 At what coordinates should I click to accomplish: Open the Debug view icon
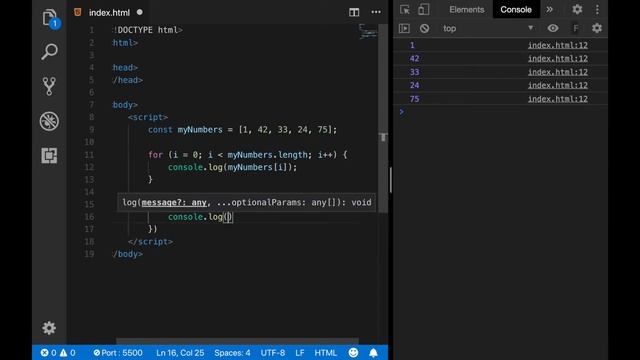point(49,121)
